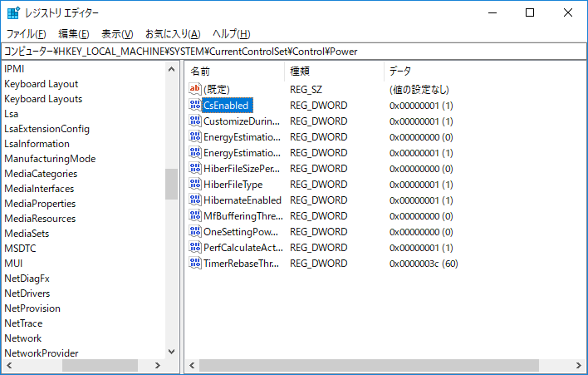
Task: Select the CsEnabled value
Action: click(x=228, y=105)
